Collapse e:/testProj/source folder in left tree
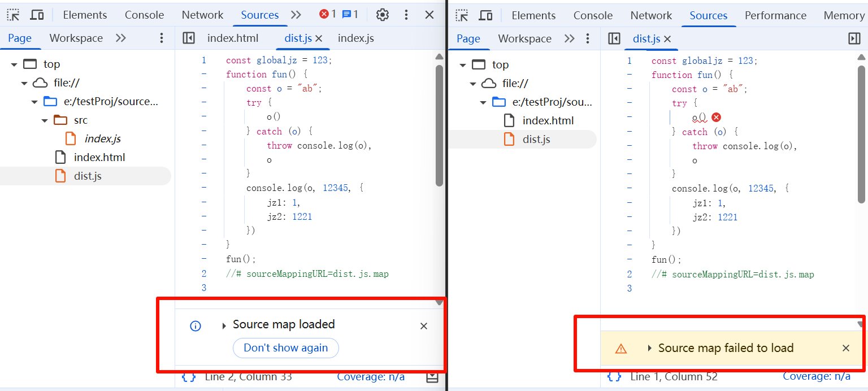This screenshot has height=391, width=868. [x=34, y=102]
